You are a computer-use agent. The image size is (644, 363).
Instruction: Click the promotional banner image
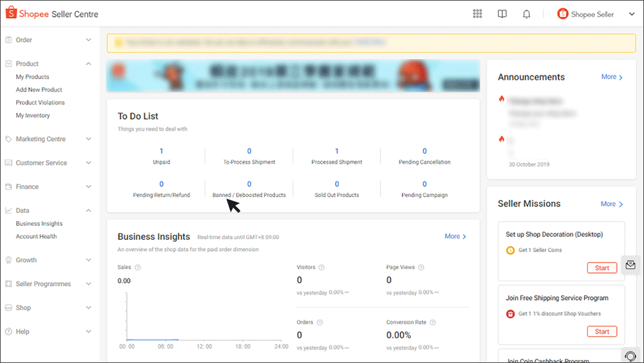[293, 75]
